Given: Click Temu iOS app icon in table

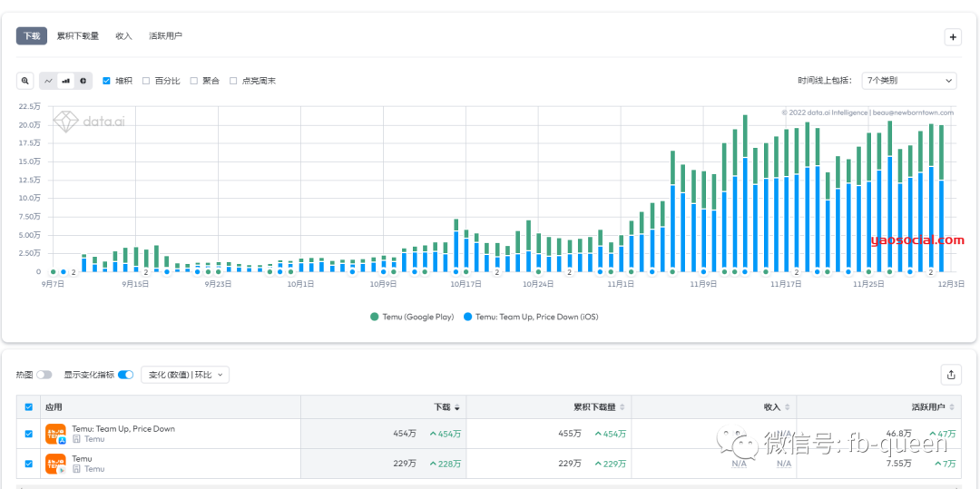Looking at the screenshot, I should [55, 434].
